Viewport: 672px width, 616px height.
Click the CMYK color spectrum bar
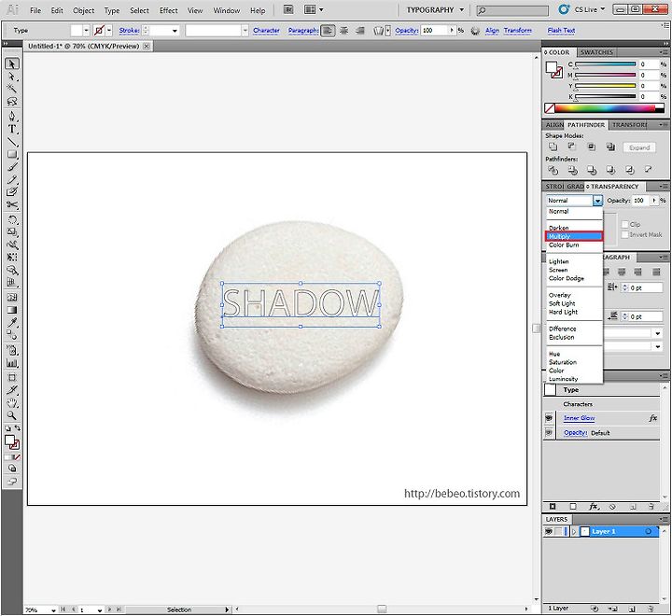[x=604, y=108]
